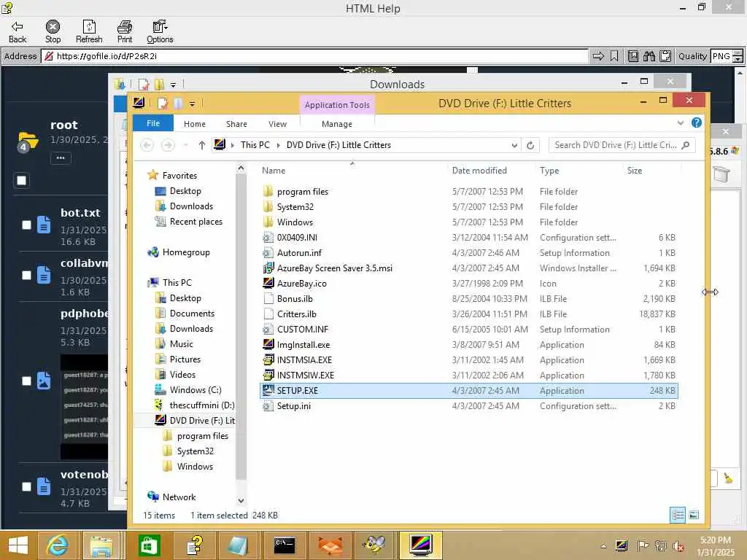Open the Windows Store taskbar icon

[x=148, y=545]
